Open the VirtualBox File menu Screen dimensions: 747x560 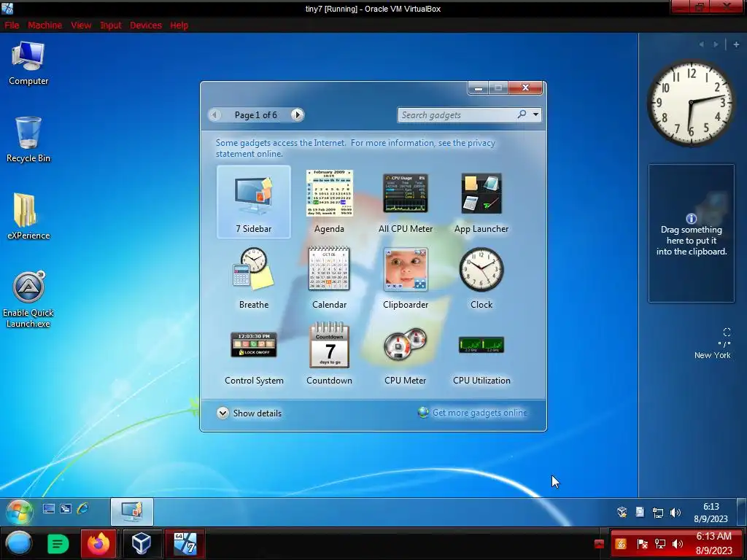tap(12, 26)
